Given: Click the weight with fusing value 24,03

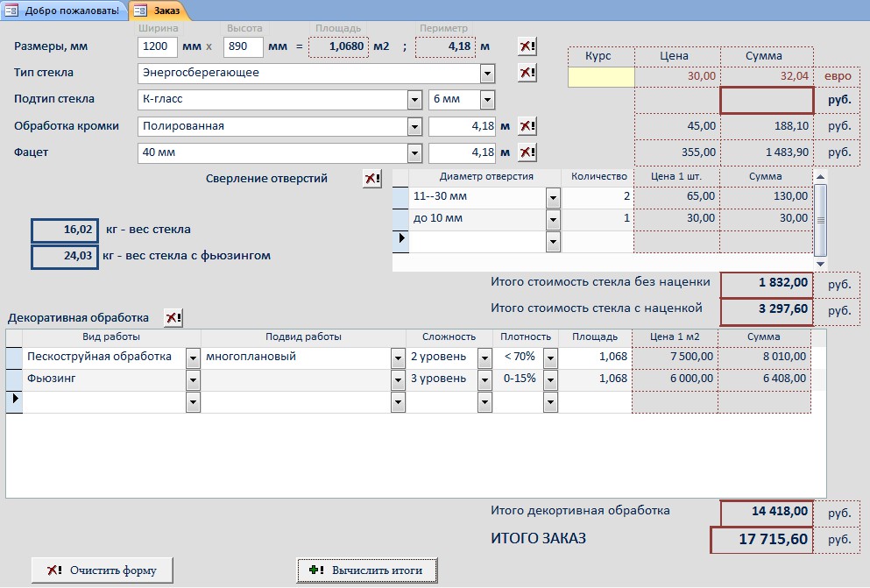Looking at the screenshot, I should 65,257.
